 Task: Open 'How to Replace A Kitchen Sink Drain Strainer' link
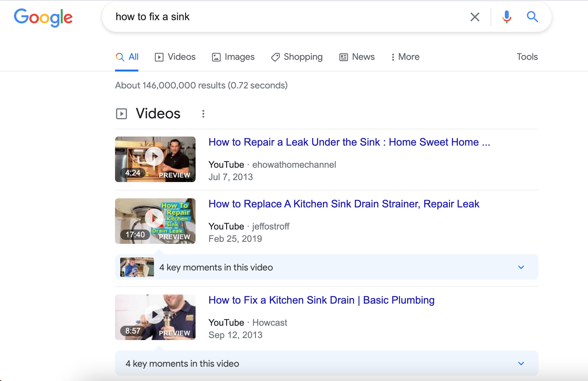(x=344, y=204)
